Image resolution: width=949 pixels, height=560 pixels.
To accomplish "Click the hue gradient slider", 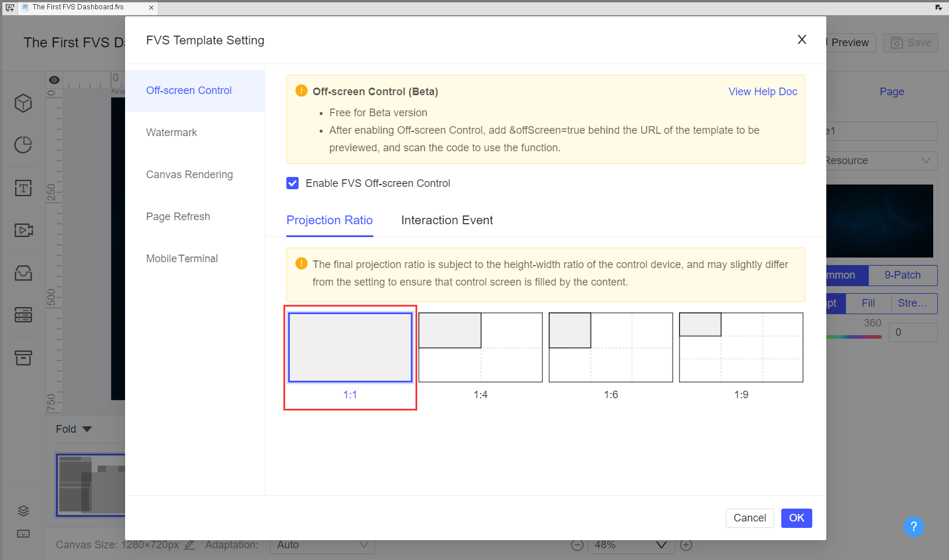I will (853, 336).
